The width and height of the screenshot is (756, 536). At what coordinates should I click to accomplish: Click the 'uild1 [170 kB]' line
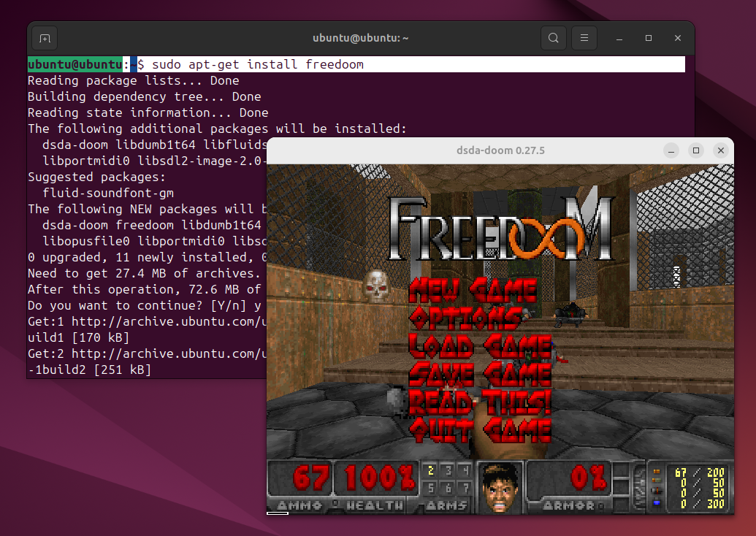click(79, 337)
